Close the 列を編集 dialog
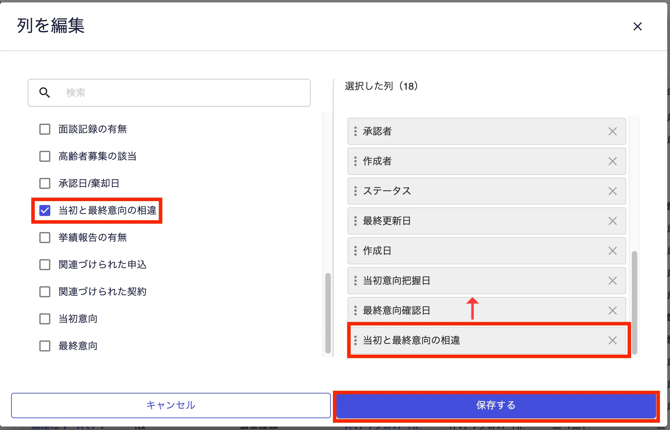The height and width of the screenshot is (430, 670). coord(637,27)
